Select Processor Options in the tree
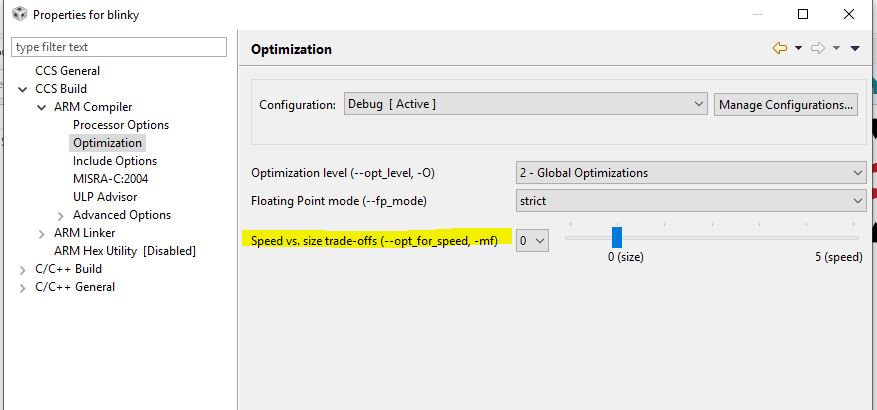Viewport: 877px width, 410px height. coord(121,125)
